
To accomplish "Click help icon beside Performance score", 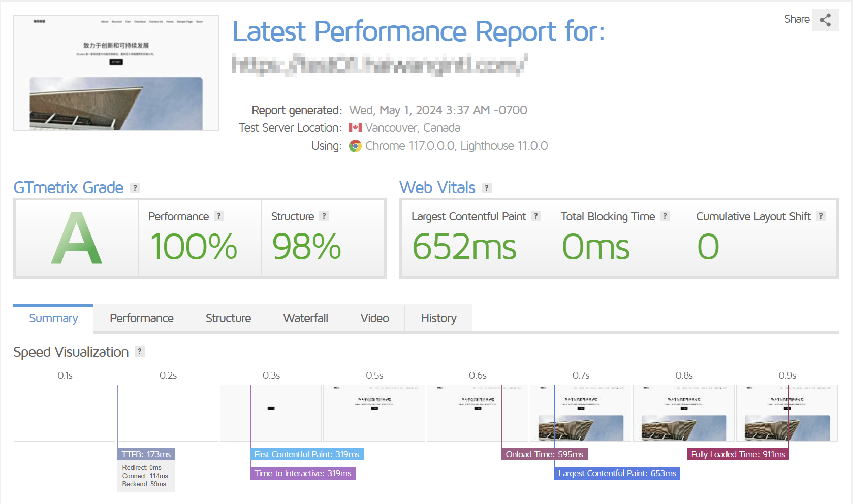I will [219, 216].
